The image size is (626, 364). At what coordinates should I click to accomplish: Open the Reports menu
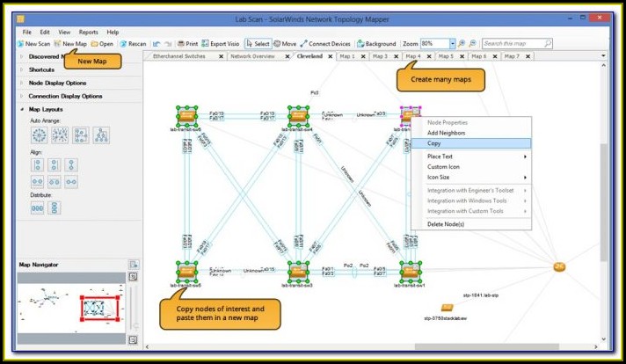pos(88,32)
